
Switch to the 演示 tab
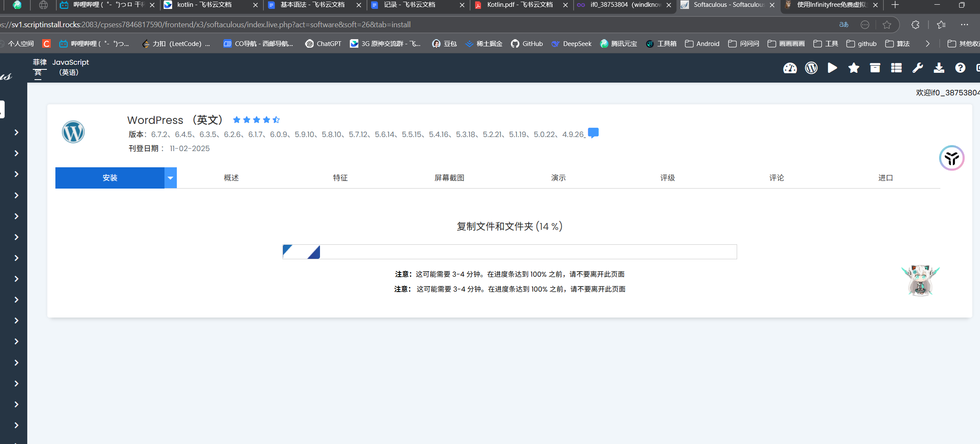point(559,178)
